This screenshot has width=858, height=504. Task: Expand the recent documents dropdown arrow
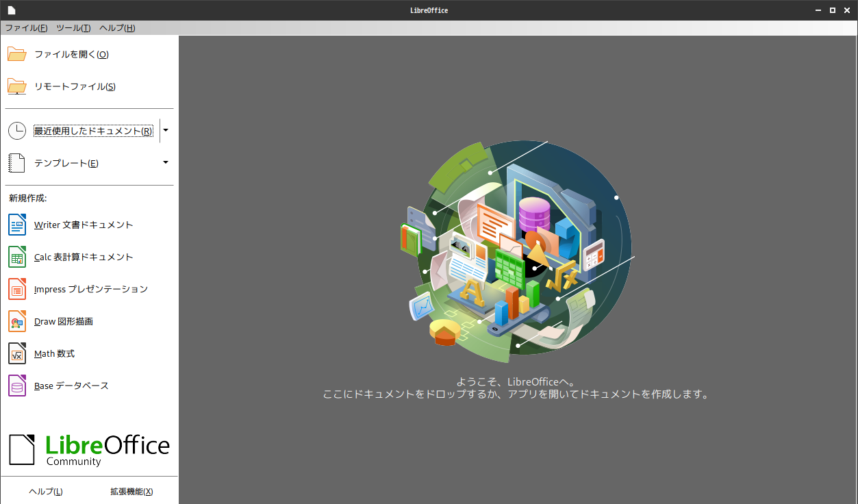[166, 130]
